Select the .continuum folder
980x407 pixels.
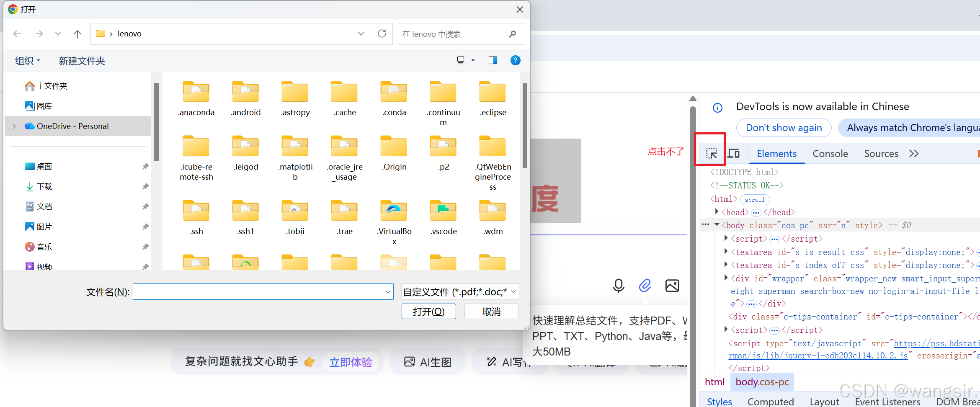click(x=443, y=103)
